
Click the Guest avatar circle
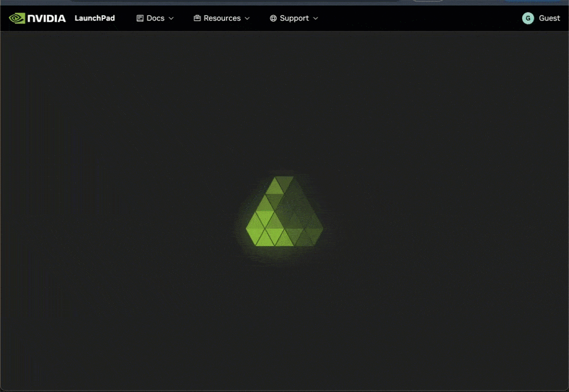point(528,18)
